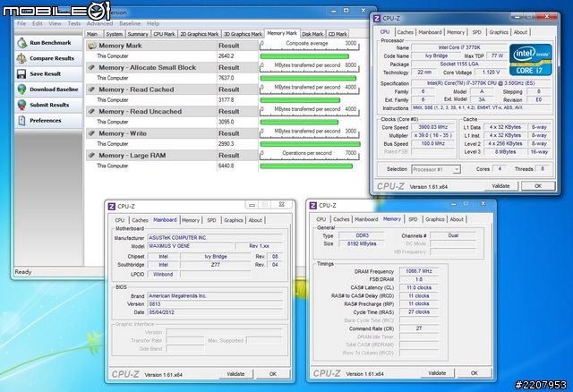Click OK in CPU-Z CPU window
Image resolution: width=573 pixels, height=392 pixels.
coord(538,186)
